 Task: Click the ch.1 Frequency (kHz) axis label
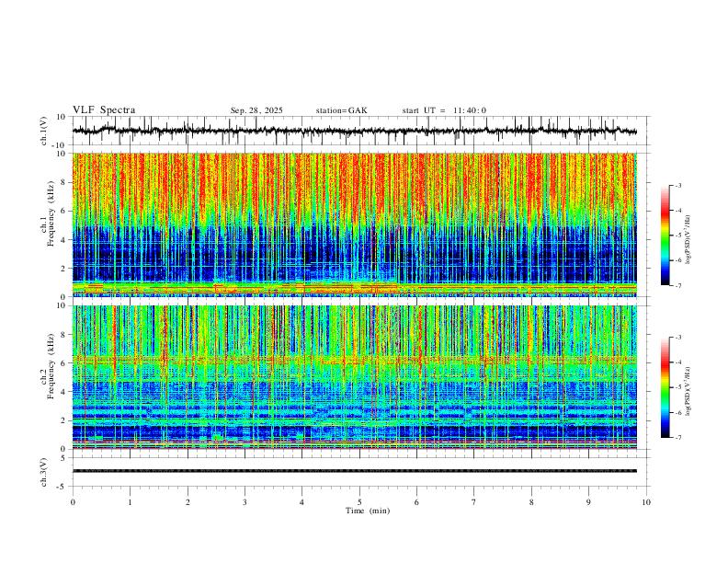pos(47,213)
